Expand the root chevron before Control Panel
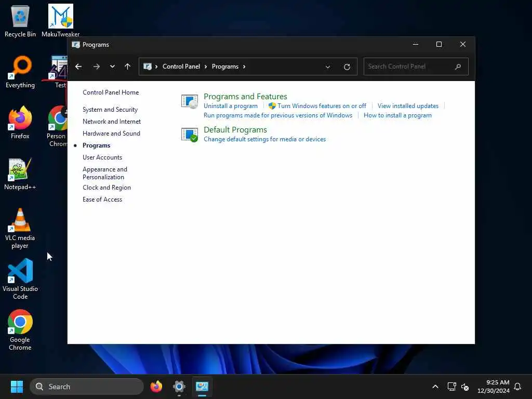The width and height of the screenshot is (532, 399). pyautogui.click(x=156, y=66)
